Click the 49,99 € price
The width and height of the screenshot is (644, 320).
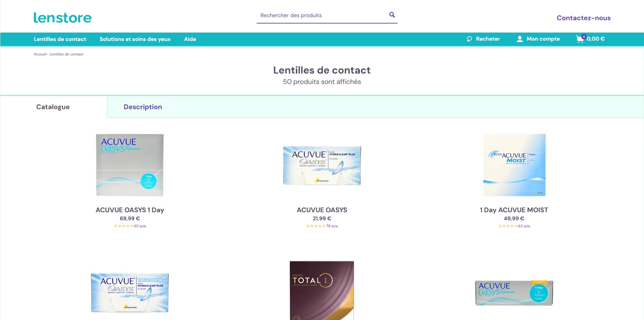pos(514,218)
